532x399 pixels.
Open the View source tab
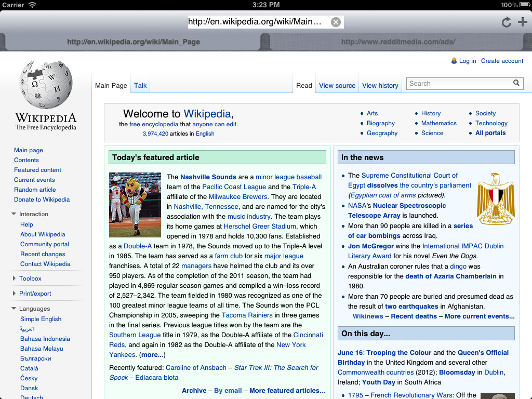(x=337, y=86)
